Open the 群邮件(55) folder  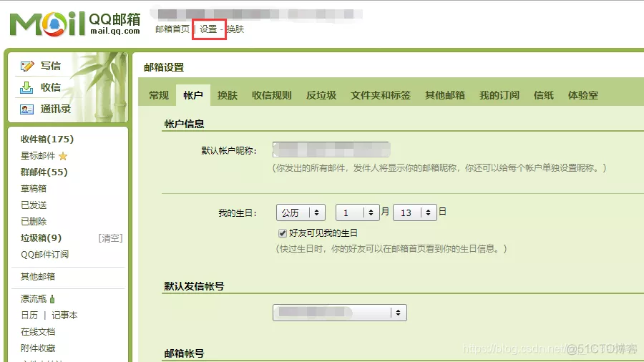tap(44, 172)
